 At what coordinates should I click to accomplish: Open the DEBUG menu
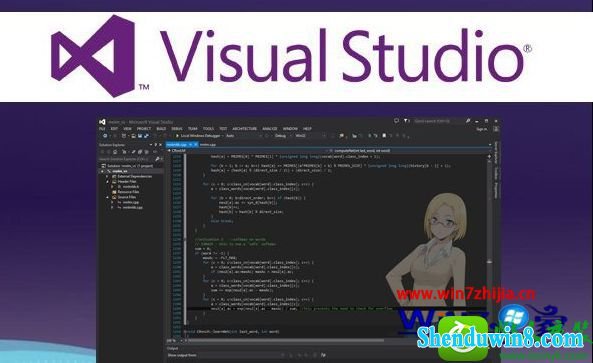point(177,129)
